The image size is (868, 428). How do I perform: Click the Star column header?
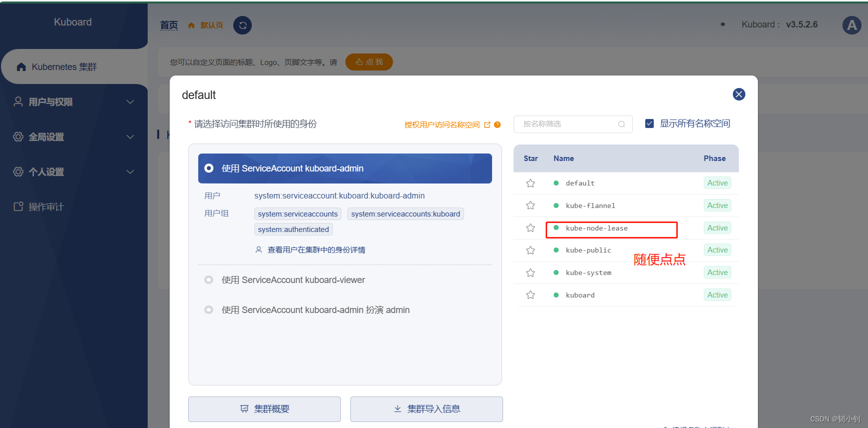(531, 158)
